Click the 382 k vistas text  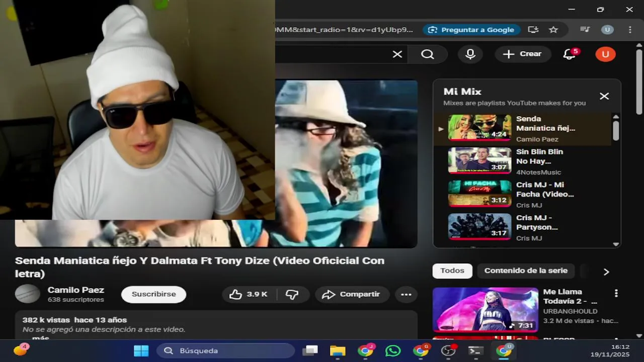[x=46, y=320]
